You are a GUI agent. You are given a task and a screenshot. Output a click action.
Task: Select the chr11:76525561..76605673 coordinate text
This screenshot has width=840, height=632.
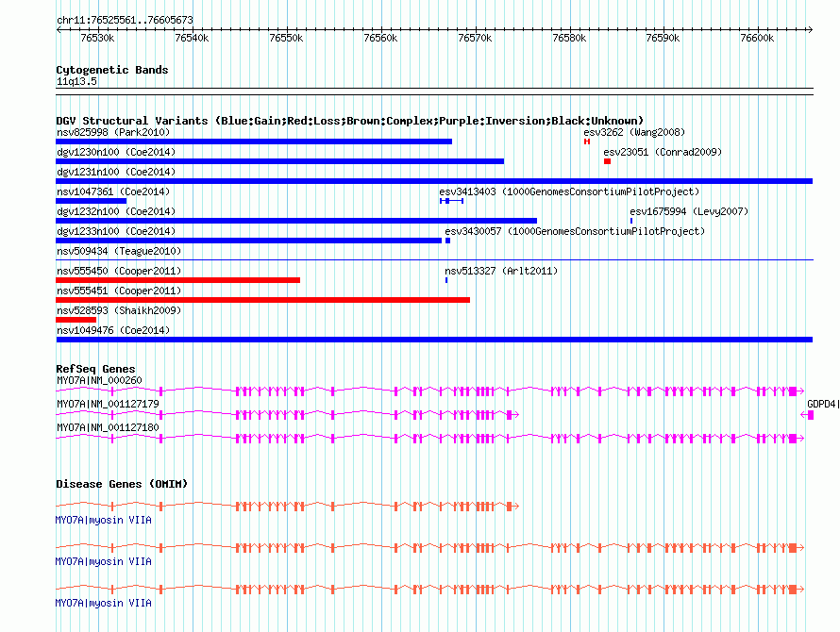pyautogui.click(x=125, y=20)
